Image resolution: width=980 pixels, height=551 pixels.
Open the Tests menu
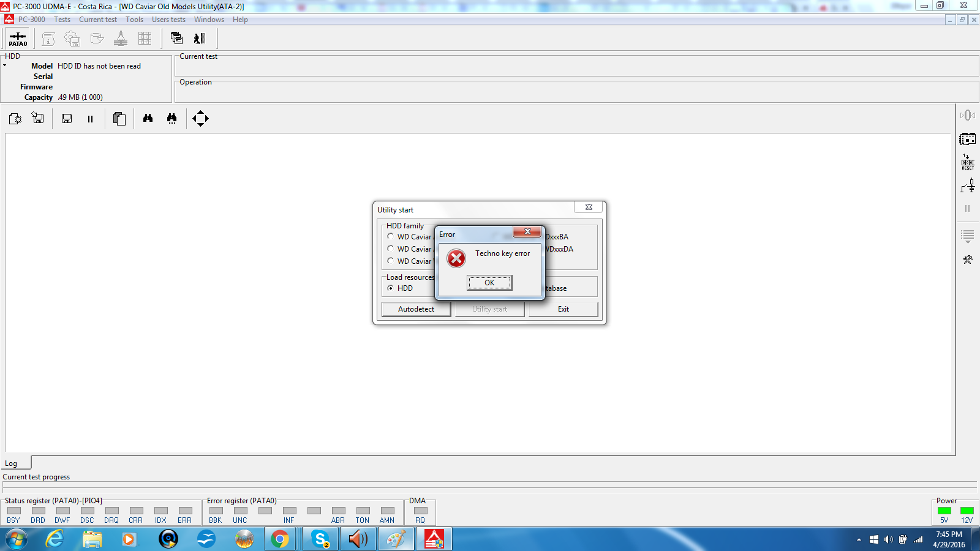pos(62,20)
